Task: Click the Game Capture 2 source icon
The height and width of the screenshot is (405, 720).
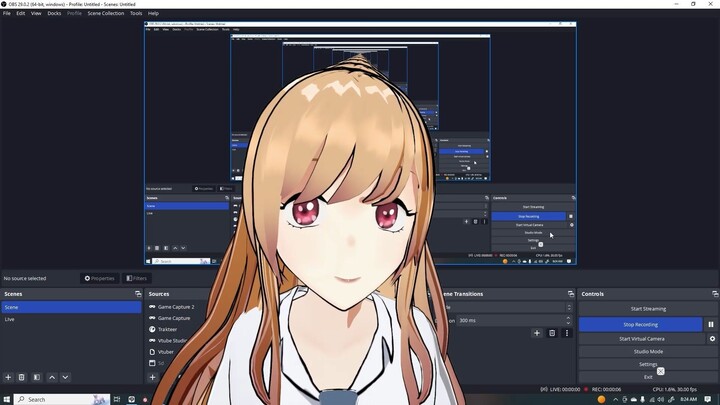Action: tap(152, 306)
